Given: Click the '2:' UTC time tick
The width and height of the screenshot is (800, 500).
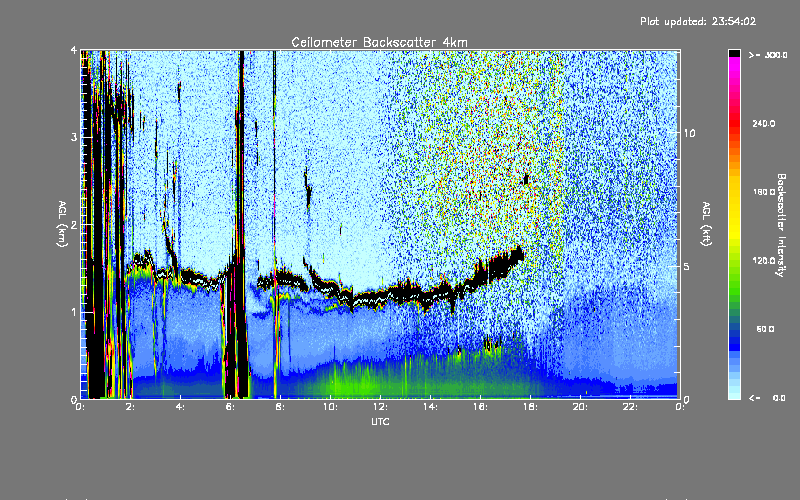Looking at the screenshot, I should (131, 407).
